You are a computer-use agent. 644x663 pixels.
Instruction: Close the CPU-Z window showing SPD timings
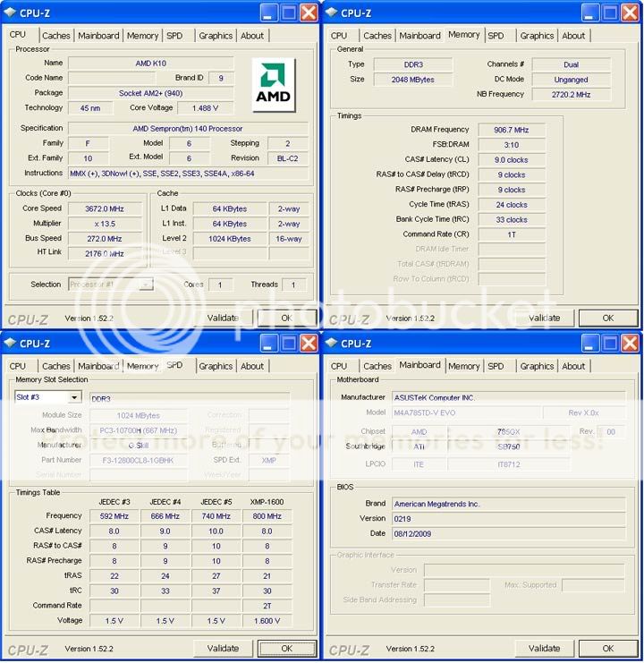[x=309, y=343]
